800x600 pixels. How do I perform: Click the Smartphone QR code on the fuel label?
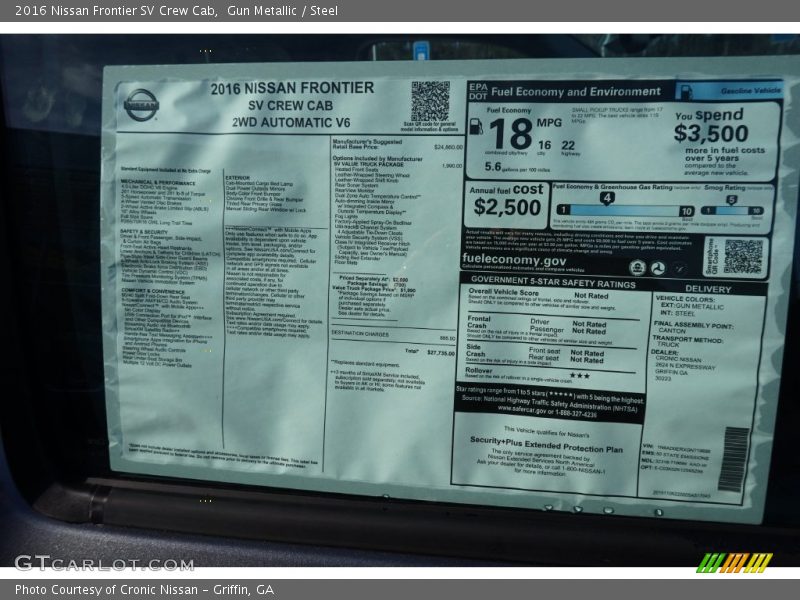(743, 257)
